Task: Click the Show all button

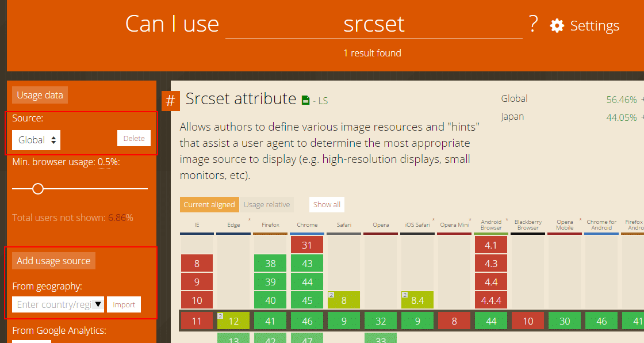Action: [327, 204]
